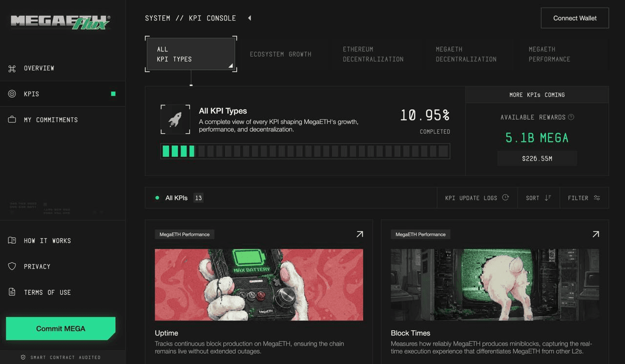This screenshot has width=625, height=364.
Task: Open My Commitments in the sidebar
Action: (x=62, y=120)
